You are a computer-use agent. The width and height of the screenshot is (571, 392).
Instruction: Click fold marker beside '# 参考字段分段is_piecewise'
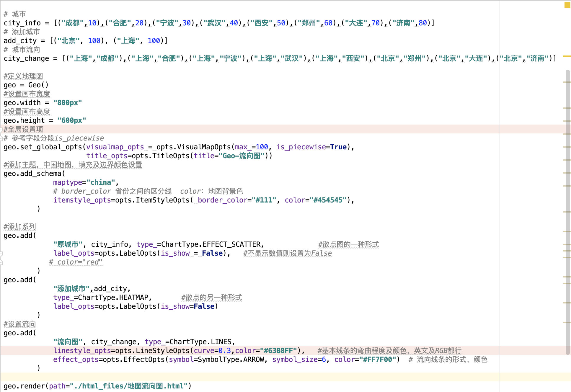click(x=1, y=138)
